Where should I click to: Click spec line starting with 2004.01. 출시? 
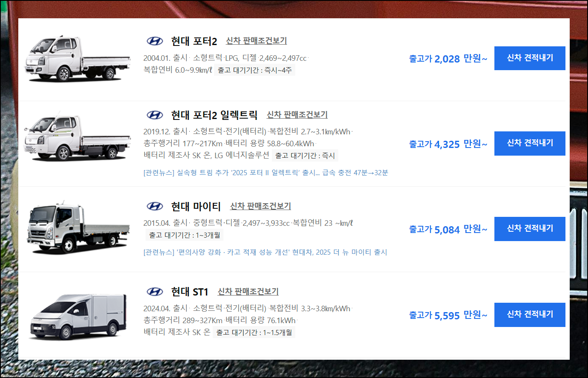point(225,58)
